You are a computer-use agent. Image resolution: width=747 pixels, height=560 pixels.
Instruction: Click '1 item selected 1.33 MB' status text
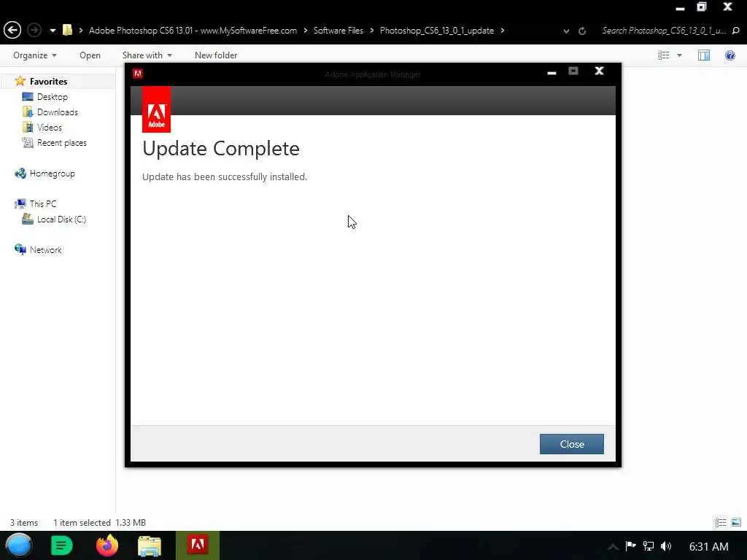[x=99, y=522]
